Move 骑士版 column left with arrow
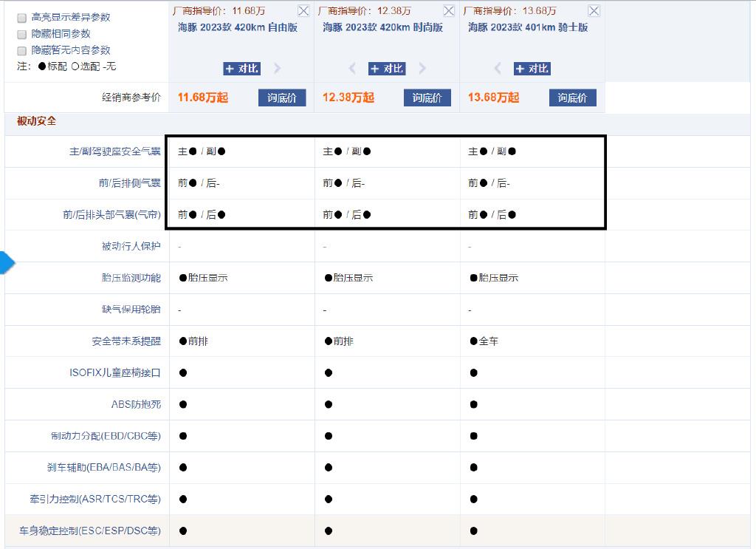 pos(498,69)
